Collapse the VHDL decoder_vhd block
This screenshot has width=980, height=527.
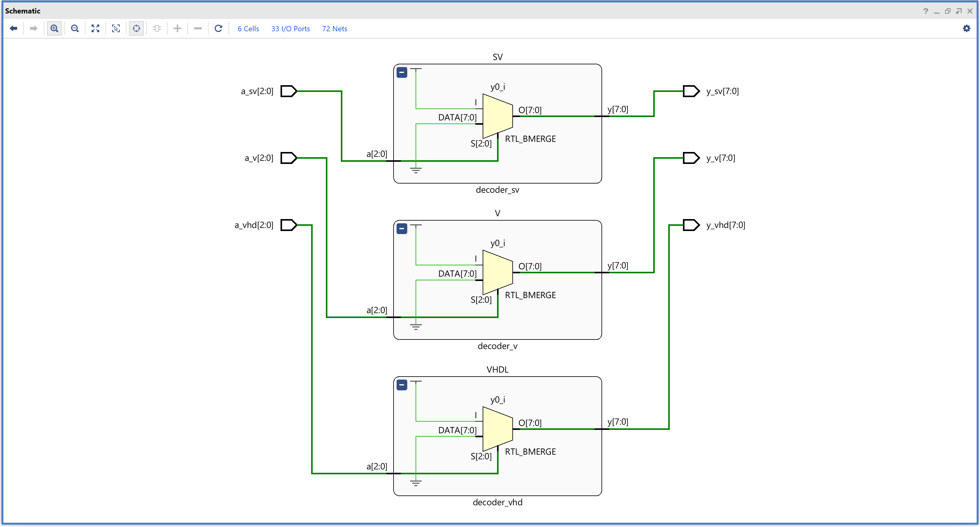coord(402,385)
